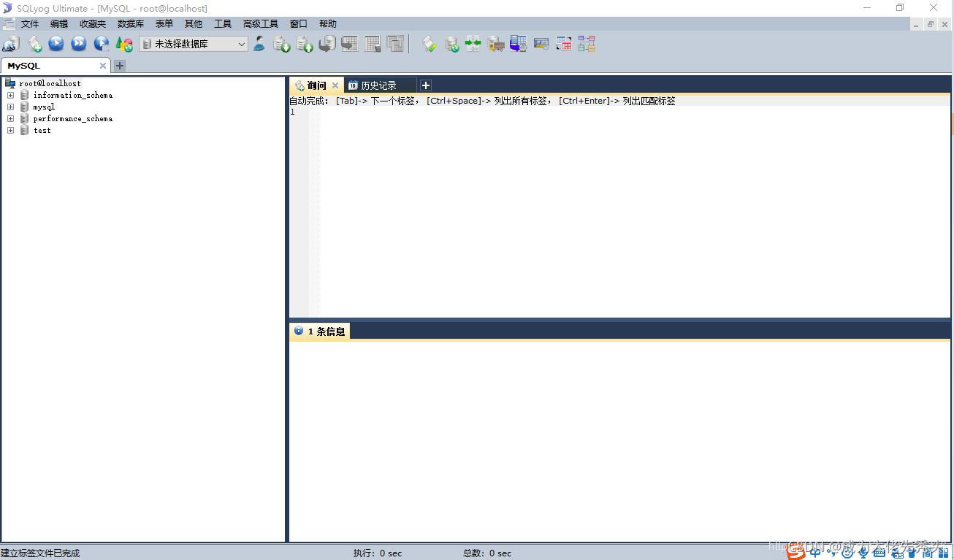Click the database synchronization icon
Viewport: 954px width, 560px height.
coord(452,44)
